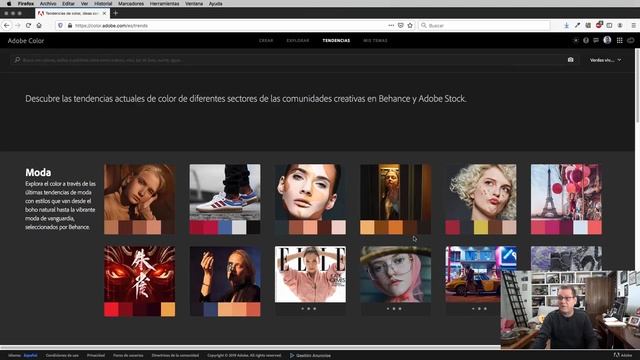Open the Herramientas menu
The image size is (640, 360).
(x=164, y=3)
